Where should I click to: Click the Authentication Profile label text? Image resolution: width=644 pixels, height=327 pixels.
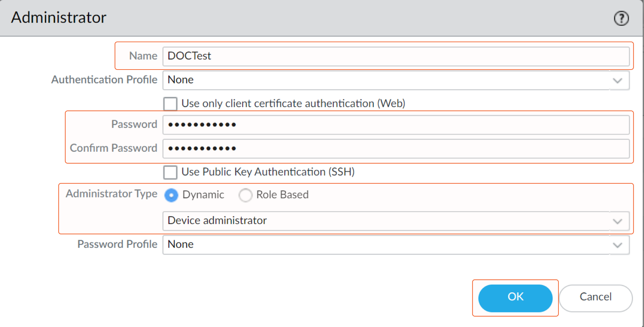pos(104,80)
